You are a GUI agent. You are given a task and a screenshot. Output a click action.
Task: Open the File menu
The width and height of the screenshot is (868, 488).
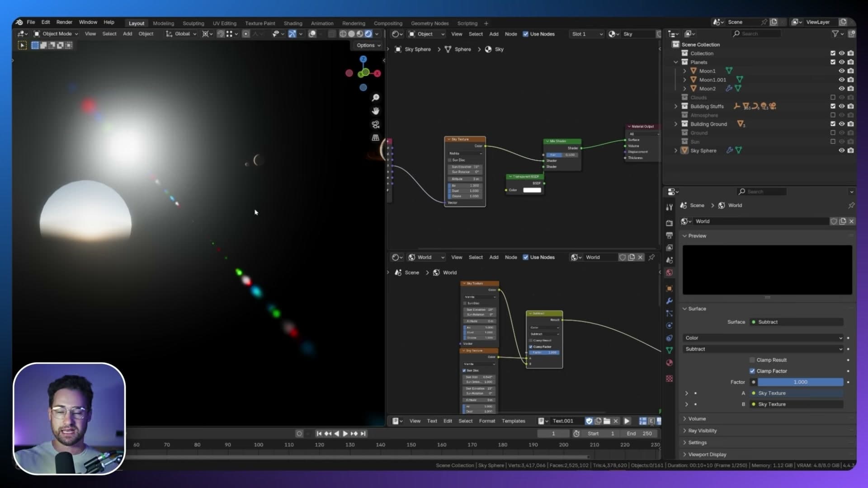(31, 22)
